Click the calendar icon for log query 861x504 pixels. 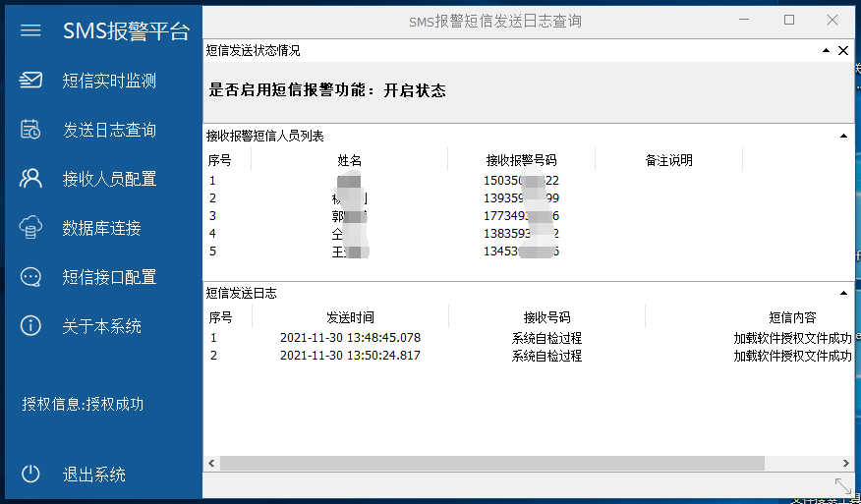(x=30, y=130)
